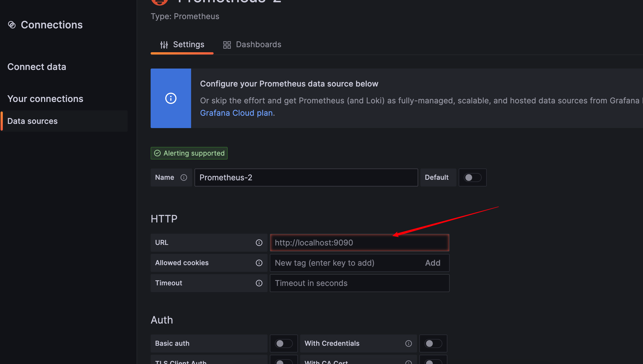Toggle the With Credentials switch
Screen dimensions: 643x364
433,343
